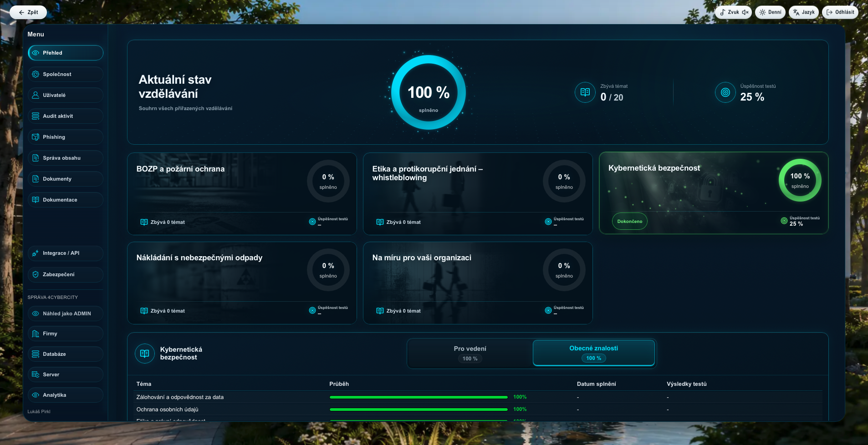Click the database icon beside Databáze
The width and height of the screenshot is (868, 445).
(x=36, y=354)
